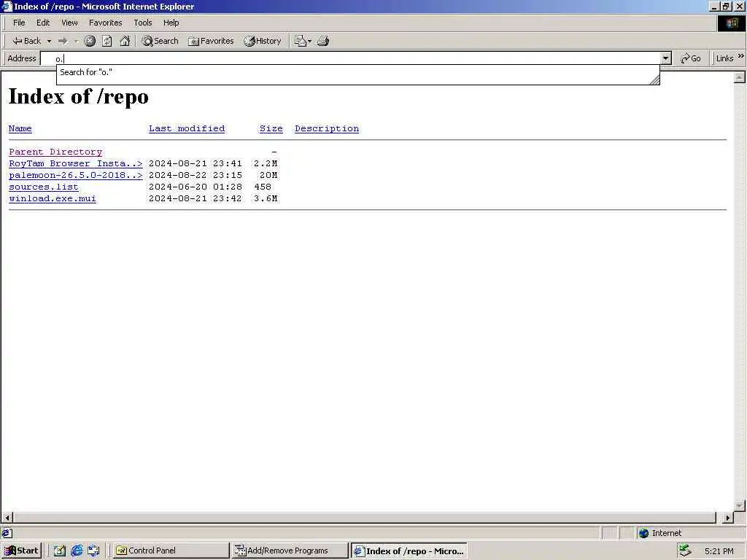Open the Back history dropdown arrow
Screen dimensions: 747x560
49,41
